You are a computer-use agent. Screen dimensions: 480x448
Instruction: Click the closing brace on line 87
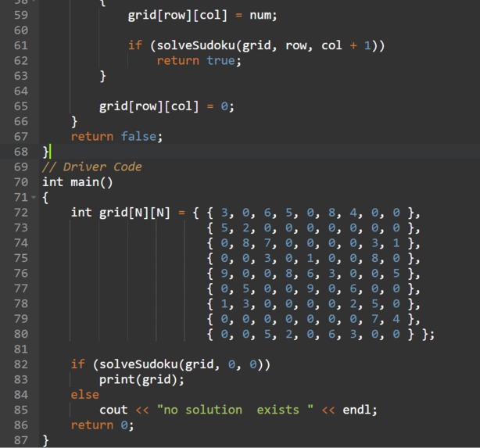point(45,441)
